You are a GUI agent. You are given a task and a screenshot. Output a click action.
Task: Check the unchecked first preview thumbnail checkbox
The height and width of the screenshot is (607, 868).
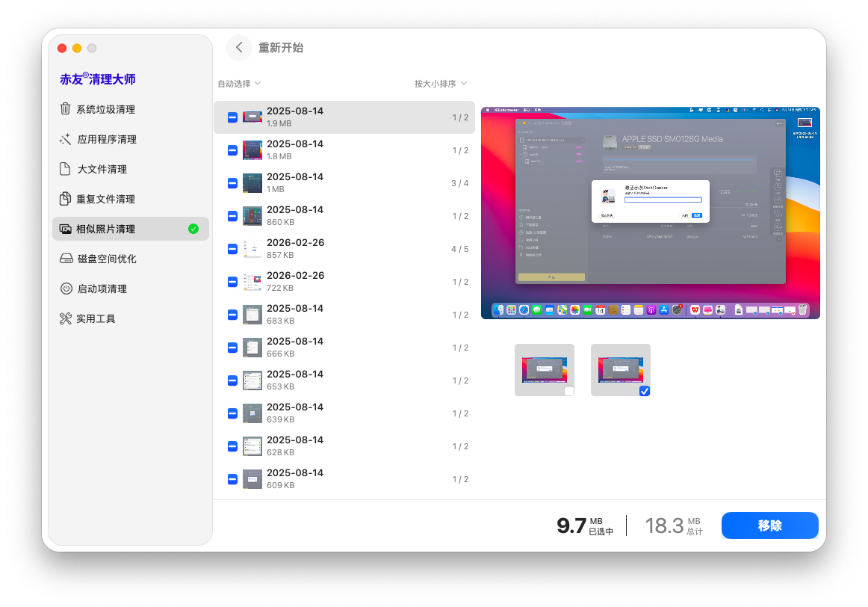coord(569,391)
